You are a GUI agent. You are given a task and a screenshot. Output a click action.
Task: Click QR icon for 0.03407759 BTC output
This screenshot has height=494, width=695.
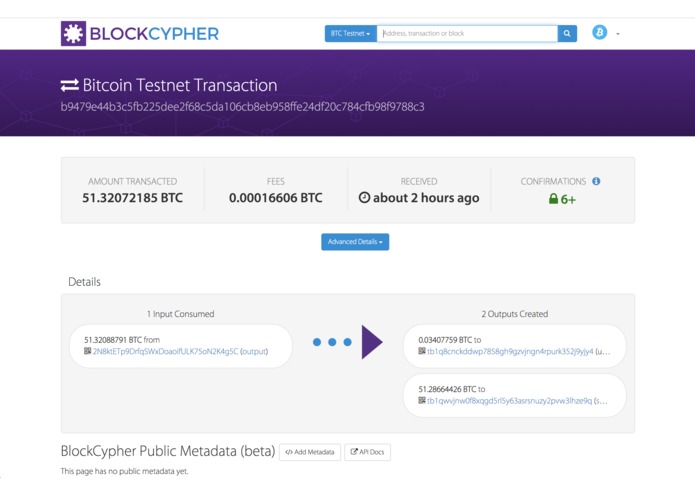point(422,351)
